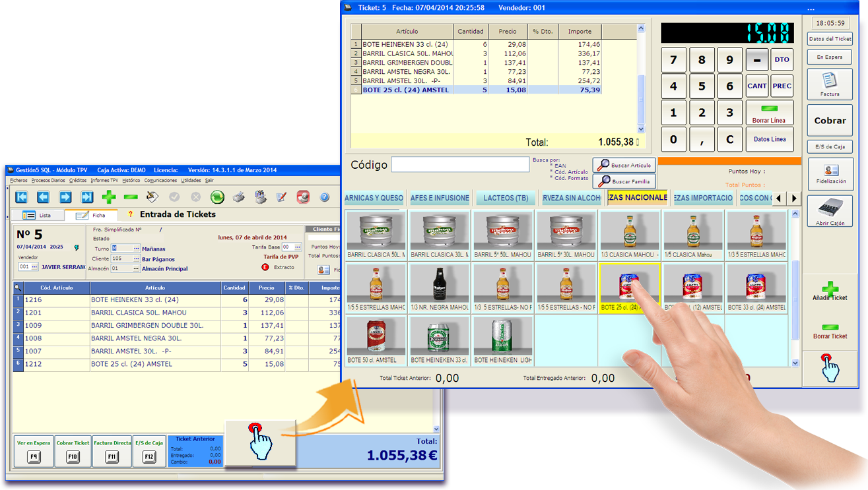The height and width of the screenshot is (490, 868).
Task: Click the Cobrar button in the touch ticket sidebar
Action: click(x=830, y=121)
